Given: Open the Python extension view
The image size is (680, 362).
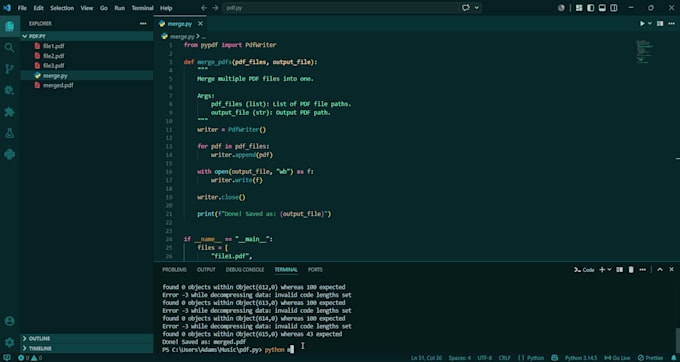Looking at the screenshot, I should 10,154.
